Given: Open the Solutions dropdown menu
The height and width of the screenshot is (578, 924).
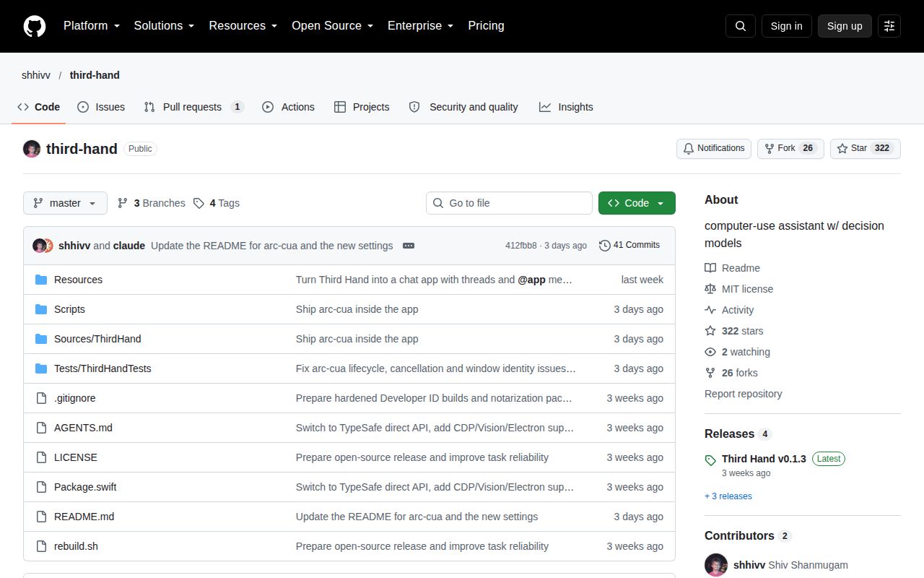Looking at the screenshot, I should [165, 26].
